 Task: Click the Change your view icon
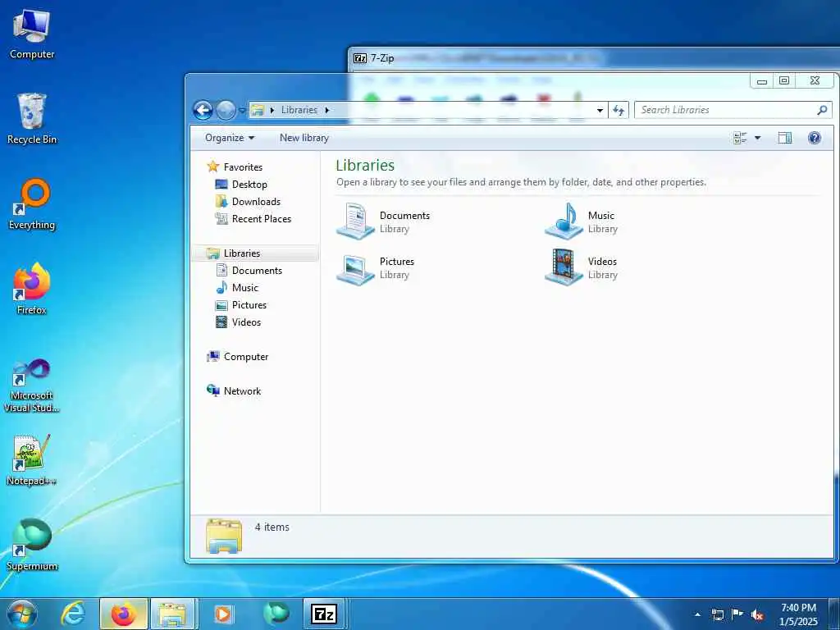tap(740, 138)
